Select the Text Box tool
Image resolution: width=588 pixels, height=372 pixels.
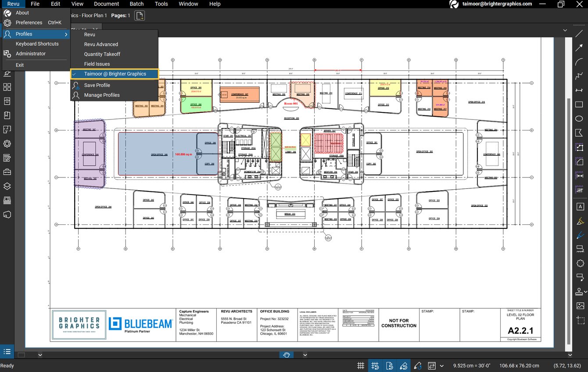tap(580, 206)
